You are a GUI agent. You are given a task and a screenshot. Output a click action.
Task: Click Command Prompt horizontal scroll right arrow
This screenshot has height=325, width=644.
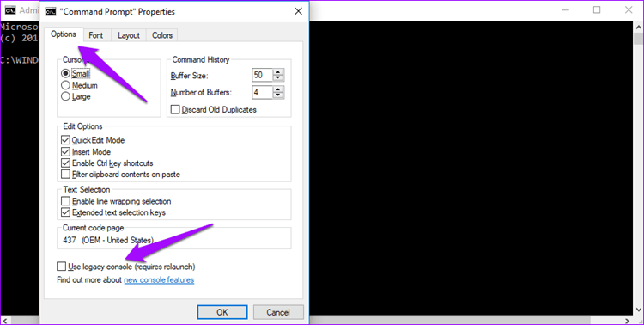click(x=627, y=321)
